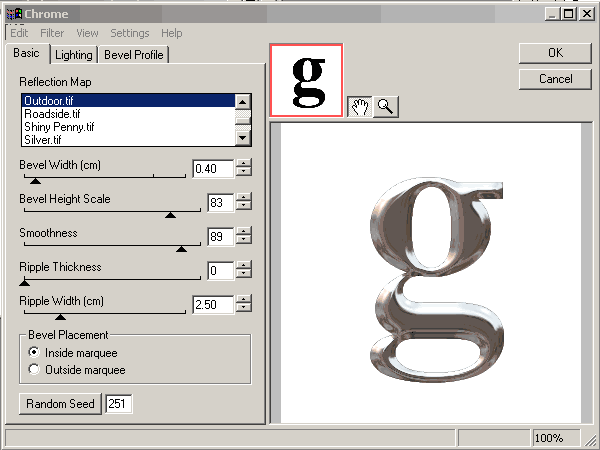This screenshot has height=450, width=600.
Task: Click the Random Seed value field
Action: 119,404
